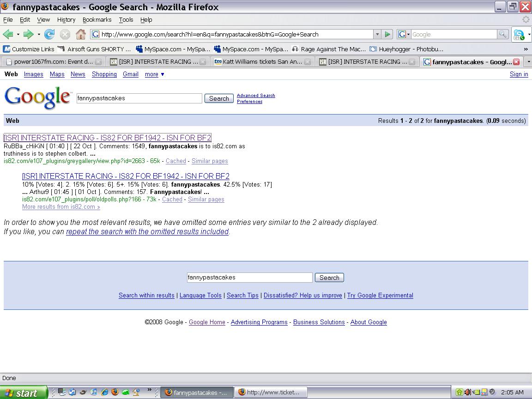This screenshot has height=399, width=532.
Task: Click More results from is82.com
Action: [61, 207]
